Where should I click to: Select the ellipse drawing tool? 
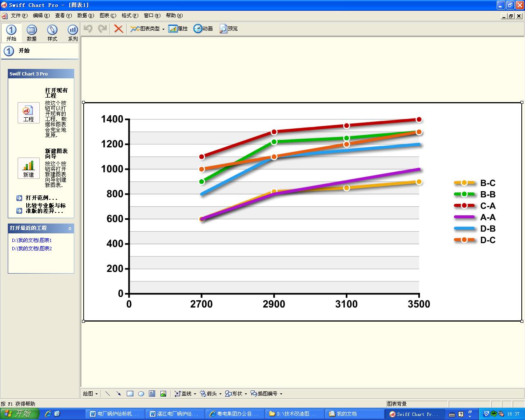(141, 394)
